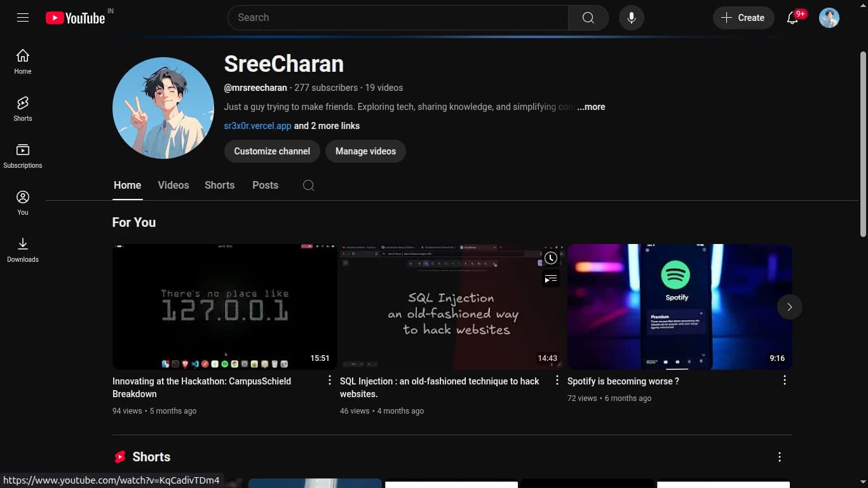Open options menu for Spotify video
868x488 pixels.
click(784, 380)
